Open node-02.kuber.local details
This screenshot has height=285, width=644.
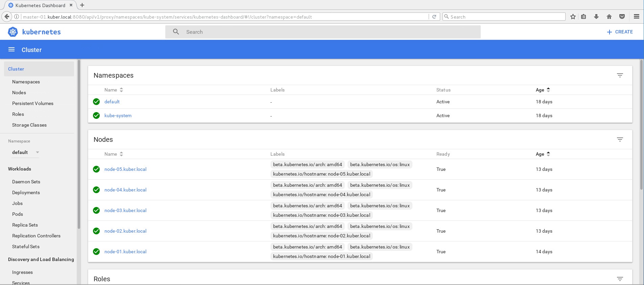tap(125, 231)
